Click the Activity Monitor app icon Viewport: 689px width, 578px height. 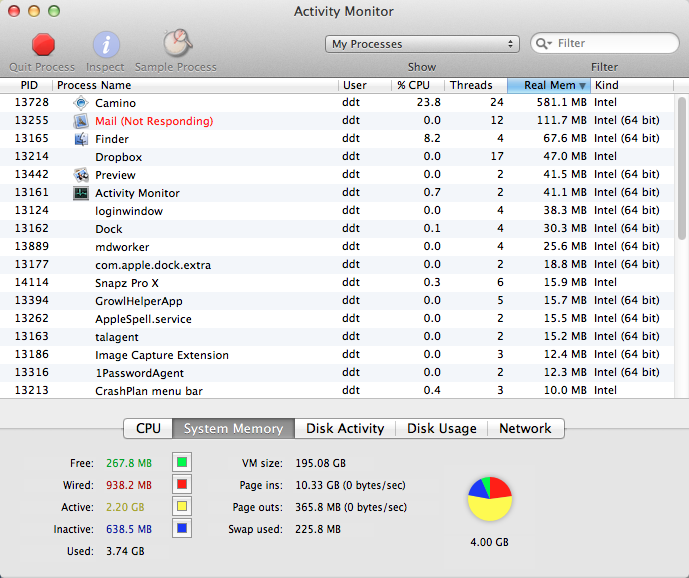tap(81, 193)
